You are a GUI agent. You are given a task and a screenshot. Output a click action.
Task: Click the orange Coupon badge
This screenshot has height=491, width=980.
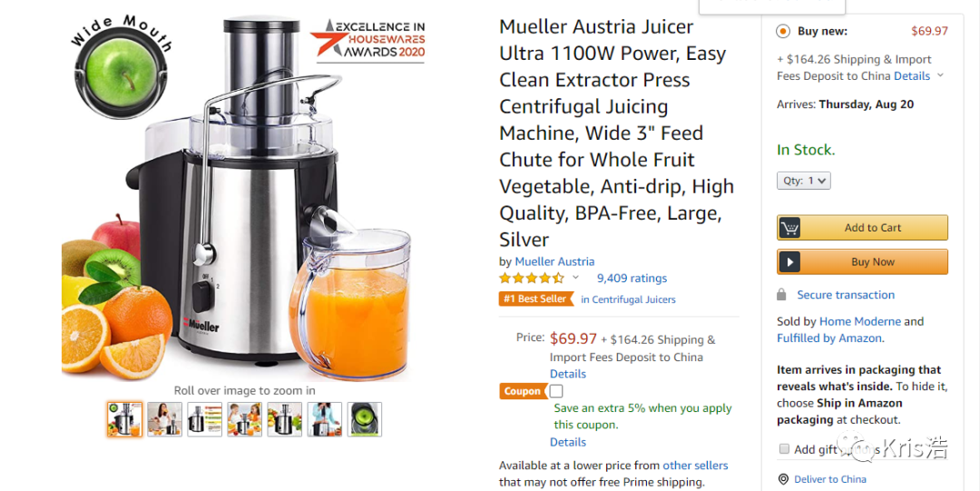(x=523, y=391)
